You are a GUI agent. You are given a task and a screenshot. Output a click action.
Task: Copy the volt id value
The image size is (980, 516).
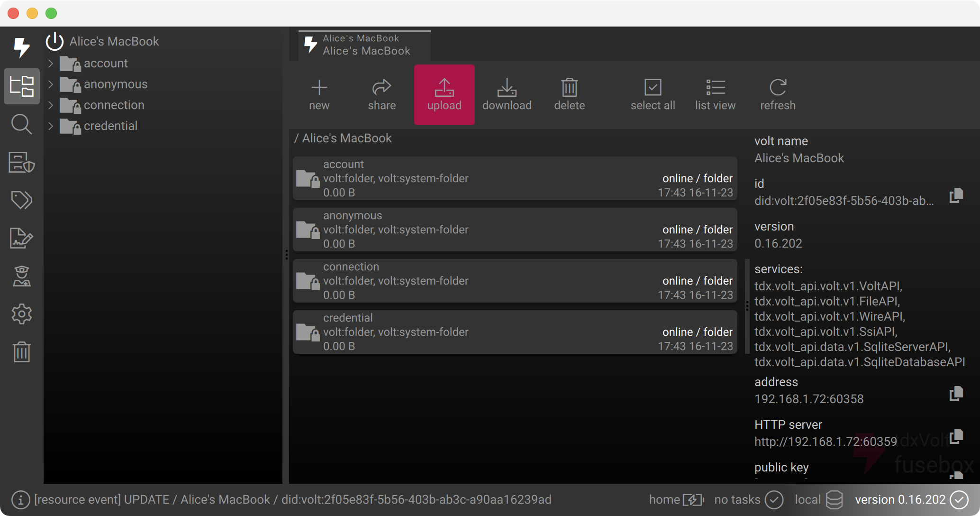point(956,195)
